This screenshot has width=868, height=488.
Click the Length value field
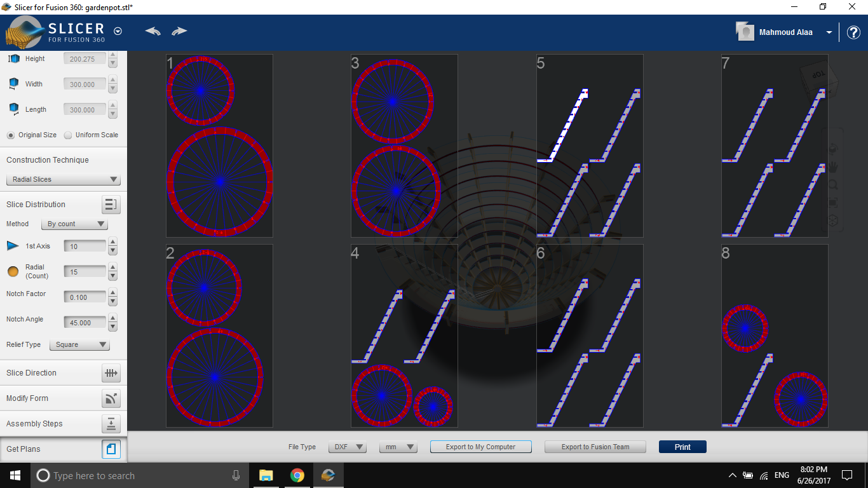[85, 110]
